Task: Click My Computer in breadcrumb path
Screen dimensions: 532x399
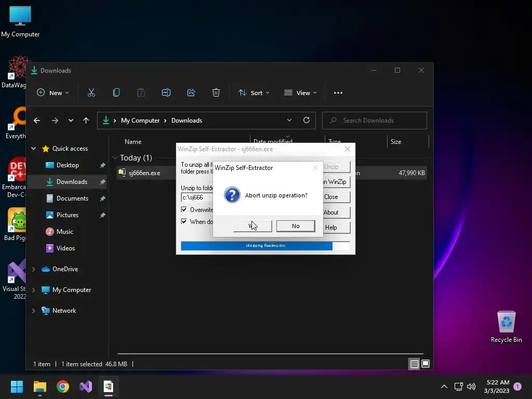Action: pyautogui.click(x=140, y=121)
